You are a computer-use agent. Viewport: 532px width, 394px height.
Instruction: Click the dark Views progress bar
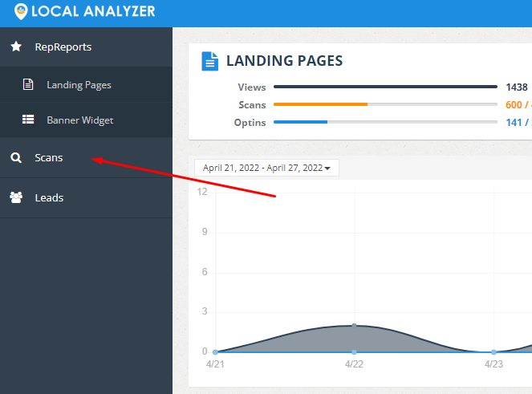[385, 87]
